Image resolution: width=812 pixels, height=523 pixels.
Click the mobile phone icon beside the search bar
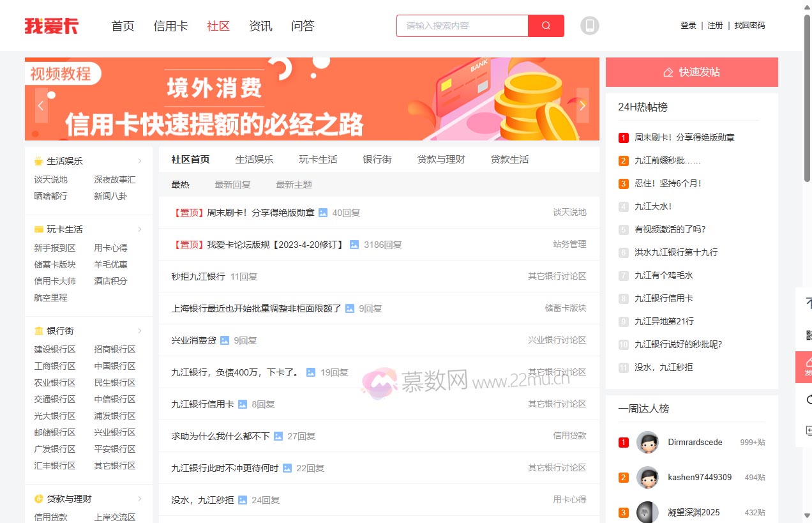tap(589, 26)
